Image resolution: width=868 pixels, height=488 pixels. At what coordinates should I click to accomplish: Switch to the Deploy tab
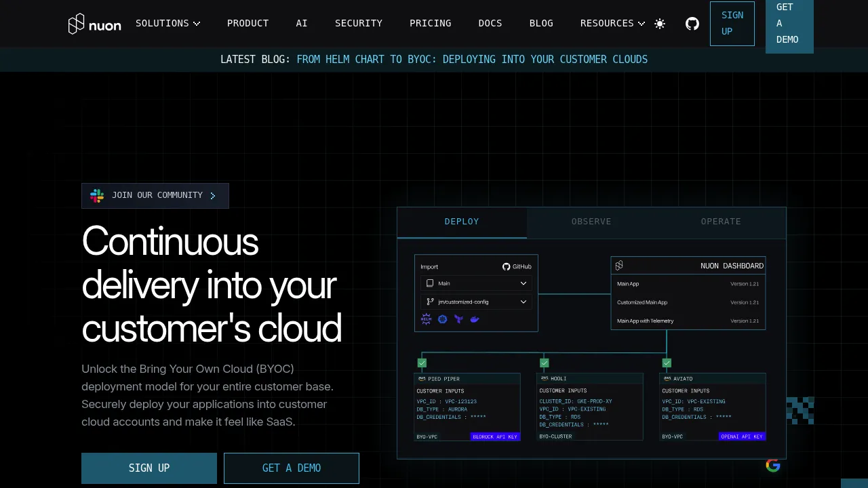[x=462, y=222]
